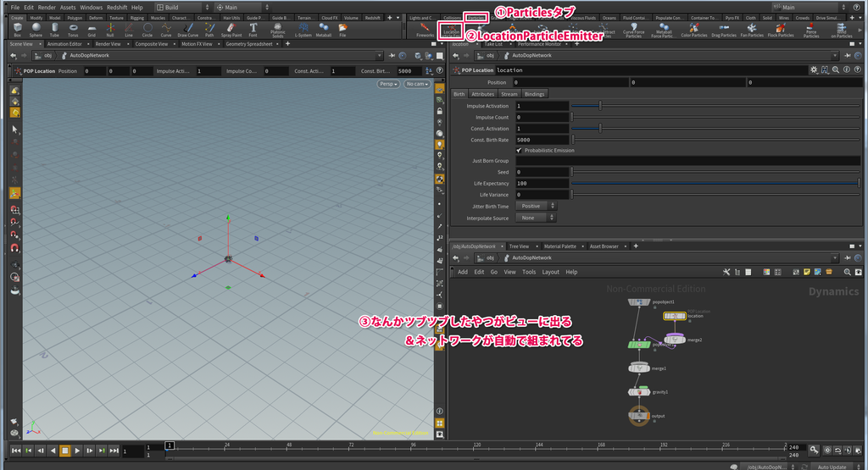868x470 pixels.
Task: Open the Jitter Birth Time Positive dropdown
Action: click(x=536, y=207)
